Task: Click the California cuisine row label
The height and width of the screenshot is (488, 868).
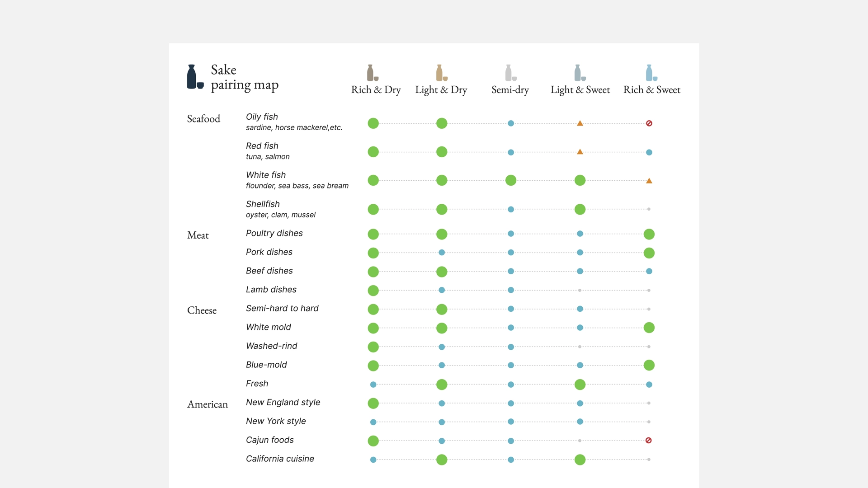Action: point(280,459)
